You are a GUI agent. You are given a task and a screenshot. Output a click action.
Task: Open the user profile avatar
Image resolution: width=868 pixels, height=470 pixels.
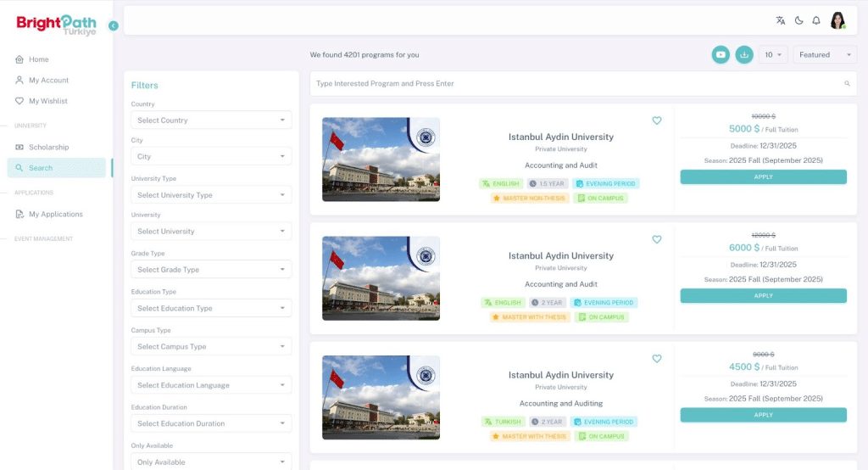[x=837, y=20]
